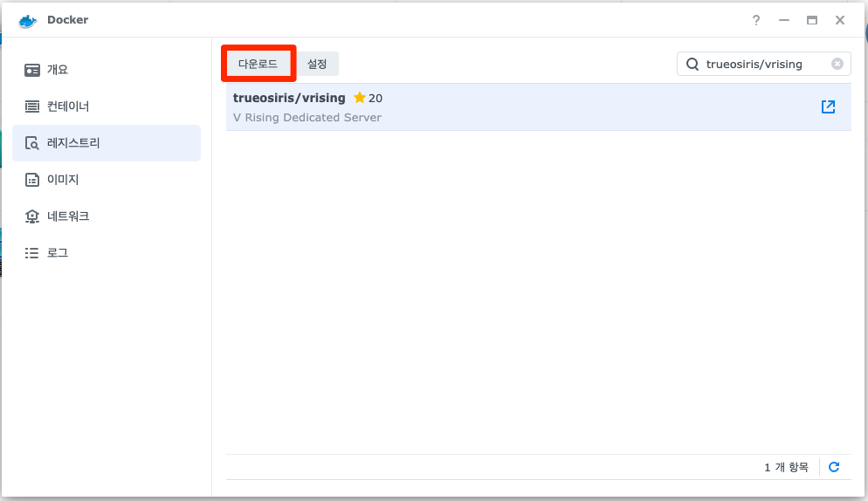
Task: Close the Docker window
Action: click(840, 20)
